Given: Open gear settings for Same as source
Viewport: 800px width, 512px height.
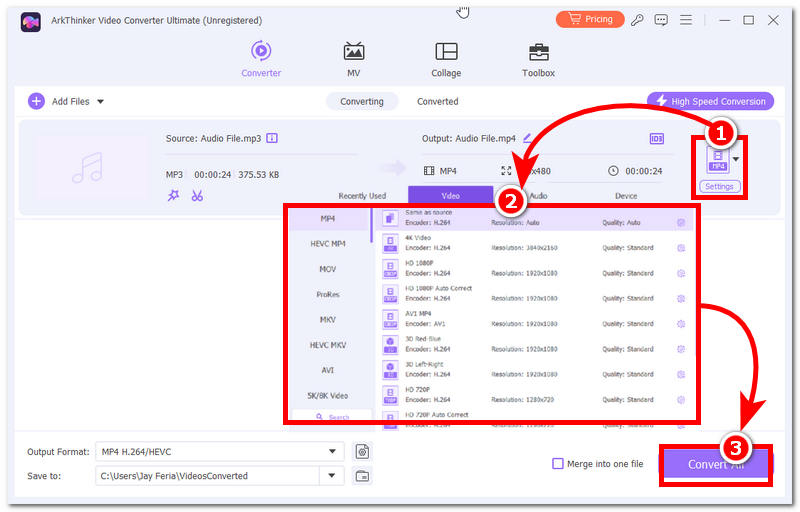Looking at the screenshot, I should click(x=681, y=223).
